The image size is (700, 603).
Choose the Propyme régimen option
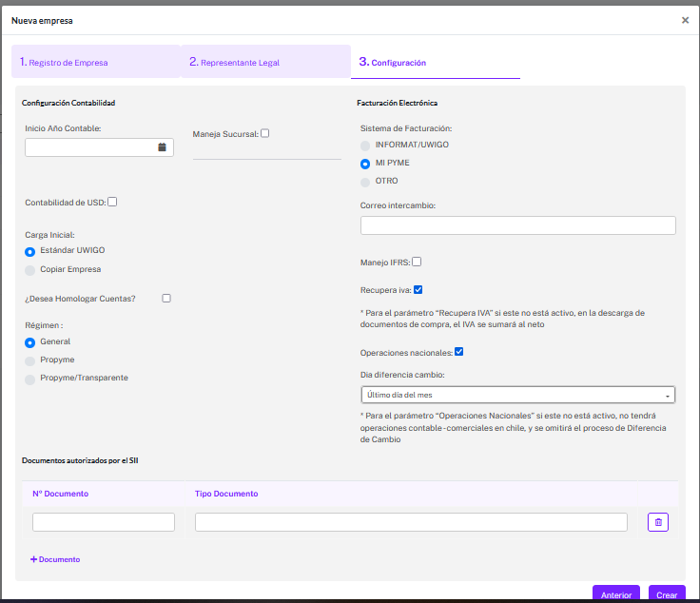tap(30, 360)
